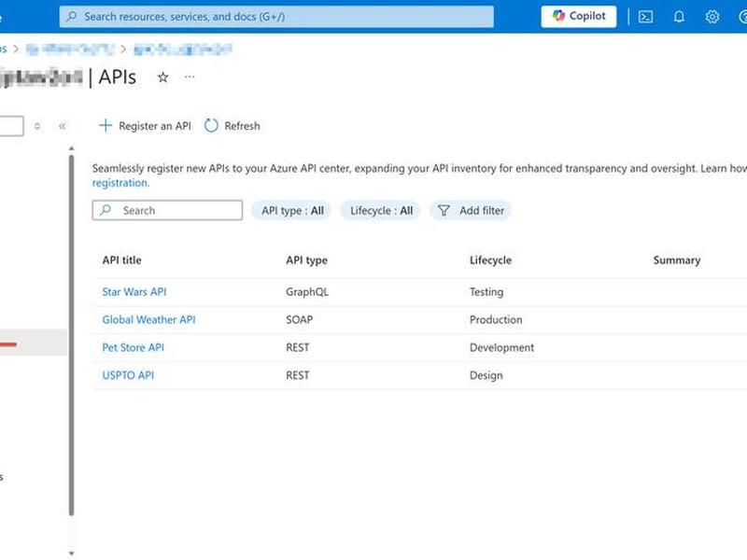
Task: Click the sidebar scroll up arrow
Action: [72, 148]
